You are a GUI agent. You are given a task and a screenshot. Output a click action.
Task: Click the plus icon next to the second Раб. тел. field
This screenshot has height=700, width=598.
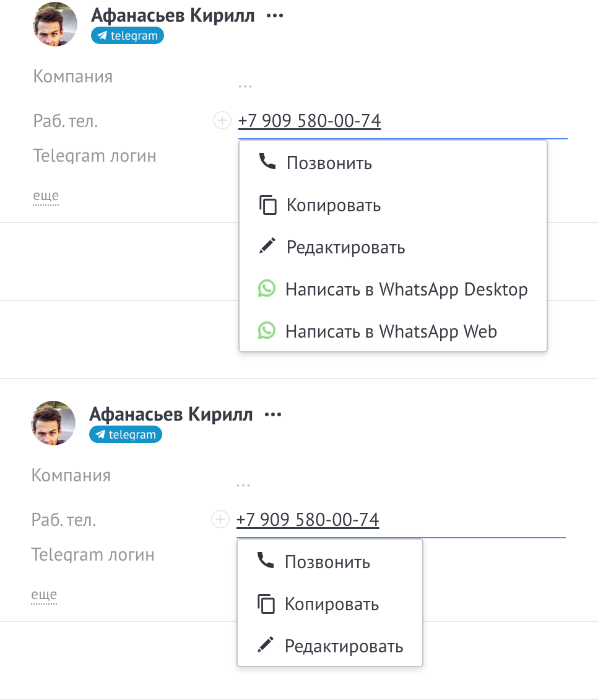tap(220, 519)
